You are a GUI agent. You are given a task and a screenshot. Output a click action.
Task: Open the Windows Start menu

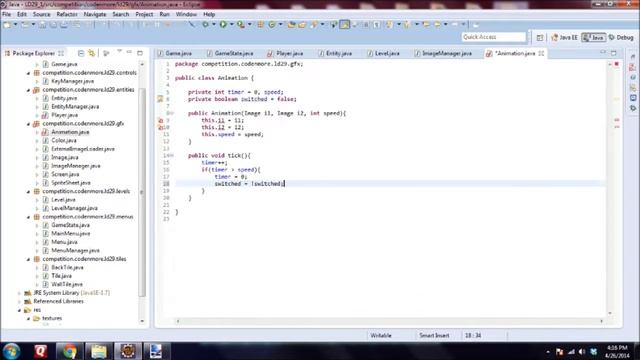click(11, 351)
